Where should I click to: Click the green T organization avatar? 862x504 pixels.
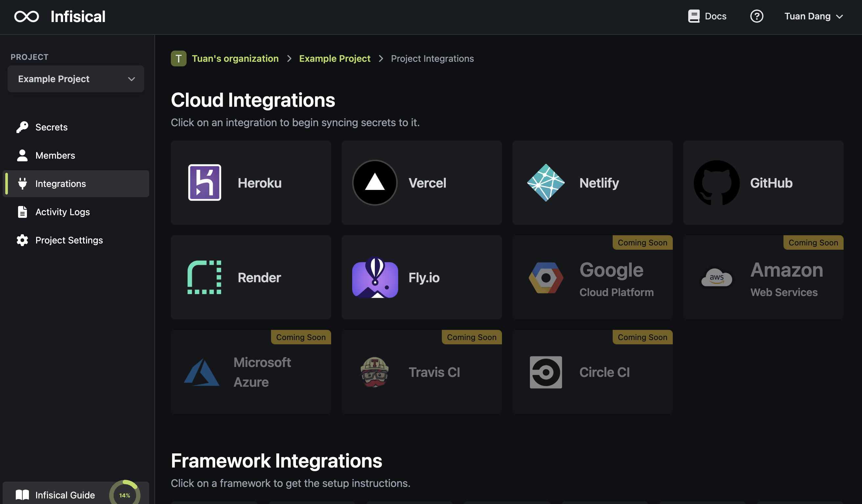(179, 58)
